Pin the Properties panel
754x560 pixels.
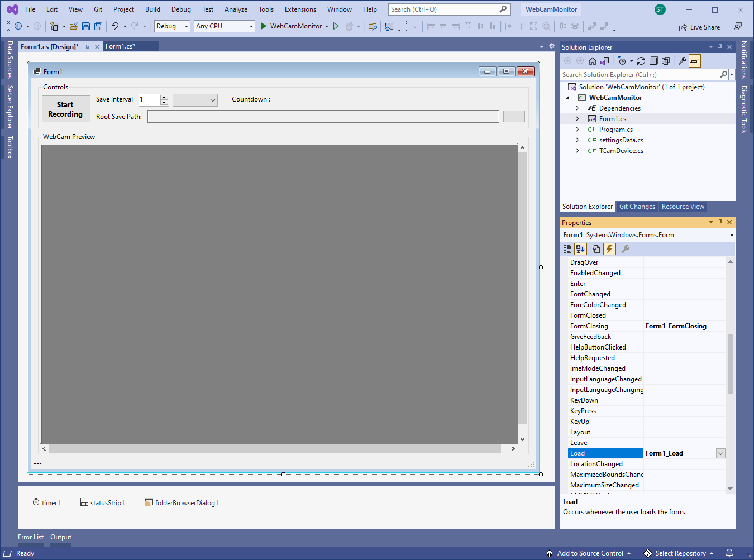[x=720, y=222]
